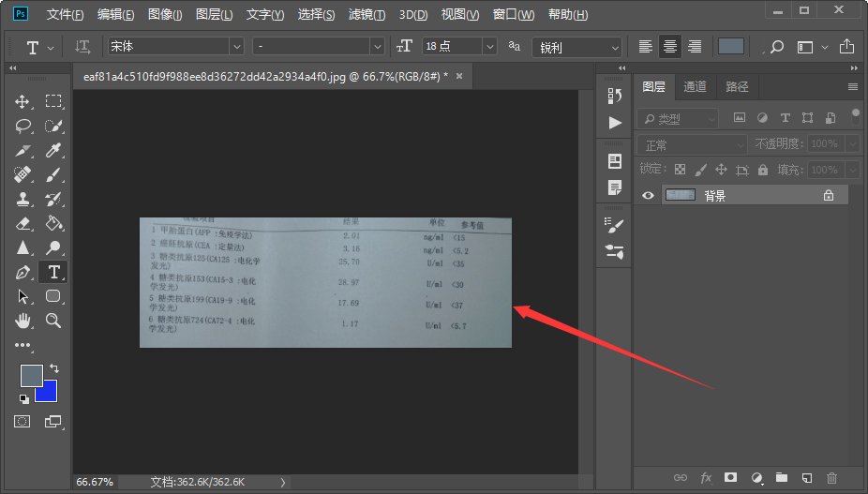Select the Brush tool
Image resolution: width=868 pixels, height=494 pixels.
[x=53, y=174]
